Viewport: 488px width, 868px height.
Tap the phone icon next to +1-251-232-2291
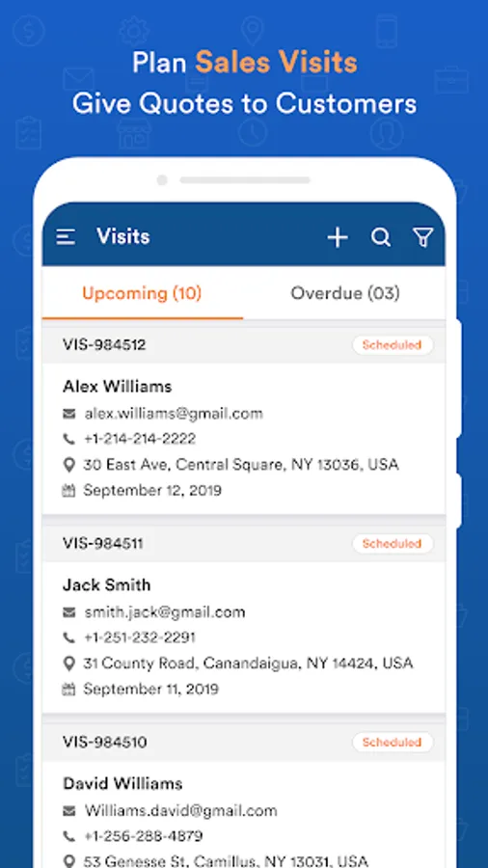[69, 637]
